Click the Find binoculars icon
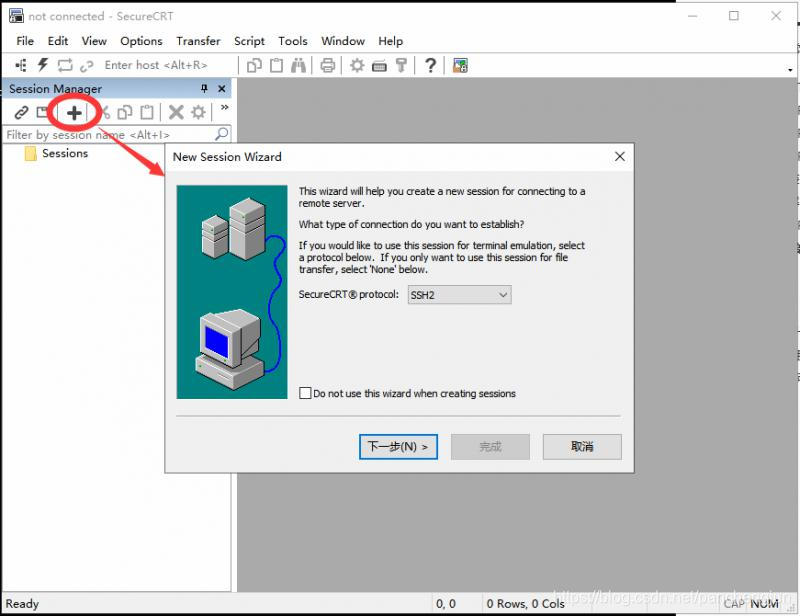This screenshot has height=616, width=800. tap(298, 65)
